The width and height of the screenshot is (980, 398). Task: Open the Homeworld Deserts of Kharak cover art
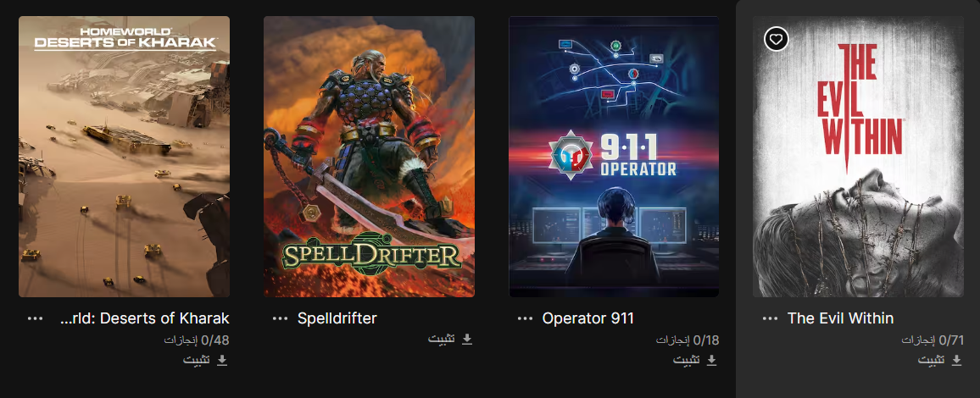point(124,157)
